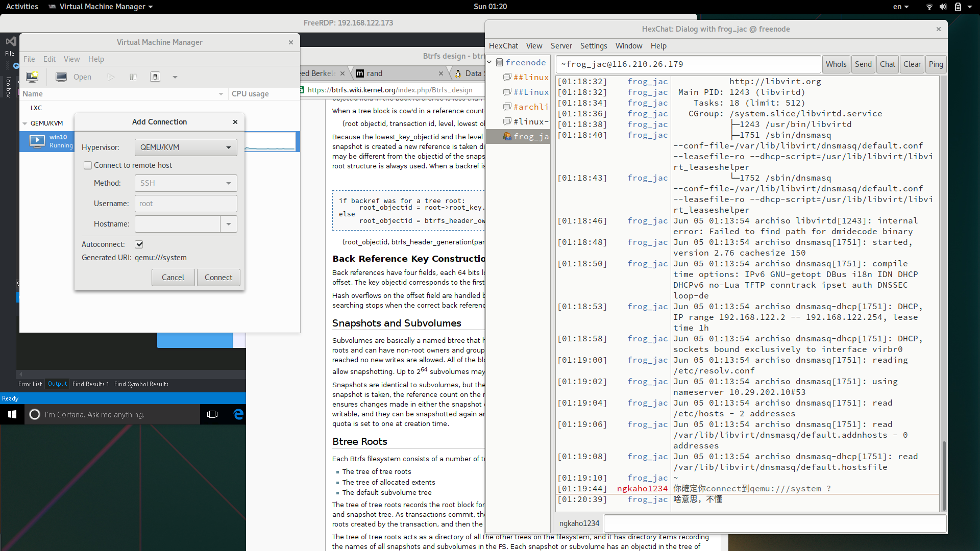The image size is (980, 551).
Task: Open Virtual Machine Manager Edit menu
Action: tap(50, 59)
